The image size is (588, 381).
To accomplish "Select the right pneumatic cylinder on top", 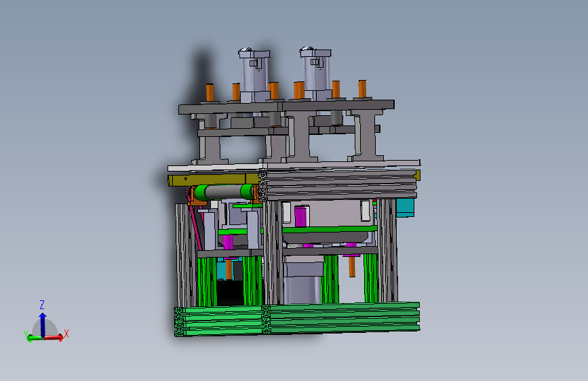I will tap(316, 74).
